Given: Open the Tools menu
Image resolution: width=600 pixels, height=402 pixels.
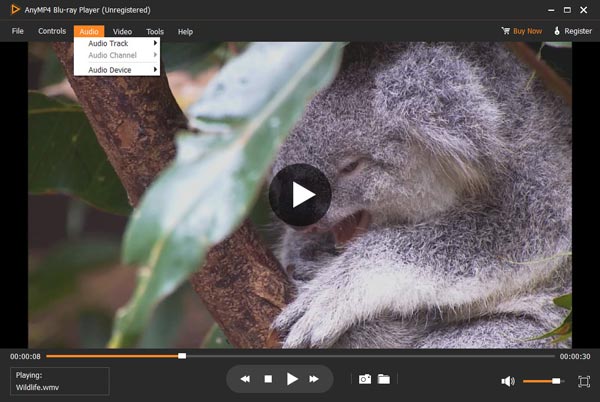Looking at the screenshot, I should tap(155, 31).
